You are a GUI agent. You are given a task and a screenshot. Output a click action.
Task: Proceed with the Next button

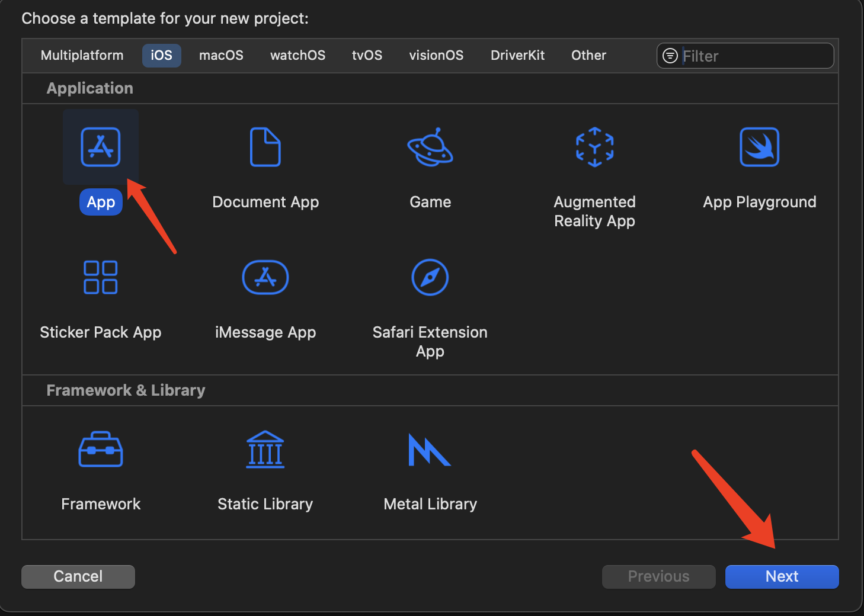pyautogui.click(x=782, y=576)
